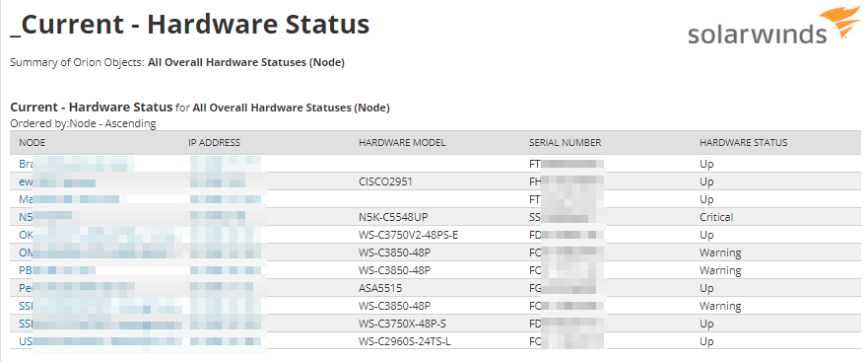The height and width of the screenshot is (362, 868).
Task: Click the HARDWARE MODEL column header
Action: tap(402, 142)
